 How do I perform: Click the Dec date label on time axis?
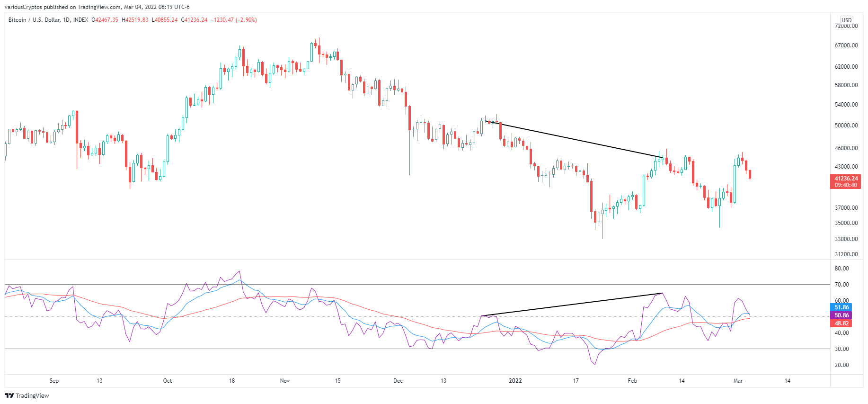tap(398, 381)
